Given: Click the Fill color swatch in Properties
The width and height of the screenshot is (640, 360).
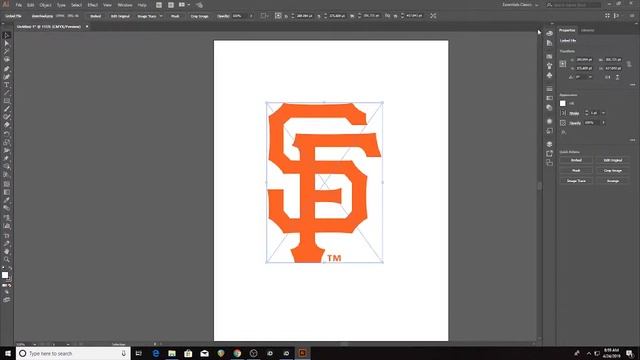Looking at the screenshot, I should [563, 103].
